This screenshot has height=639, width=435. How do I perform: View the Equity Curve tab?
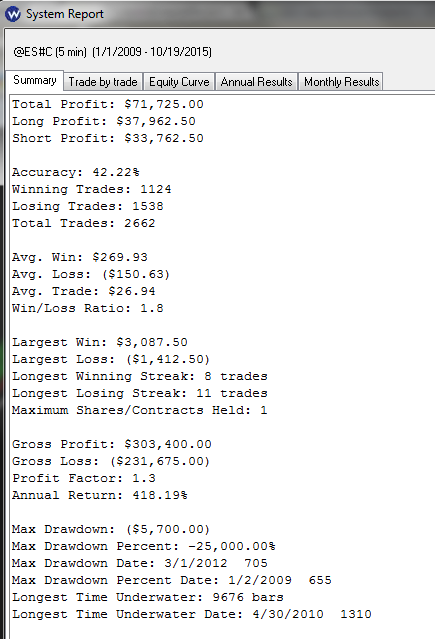click(x=179, y=82)
